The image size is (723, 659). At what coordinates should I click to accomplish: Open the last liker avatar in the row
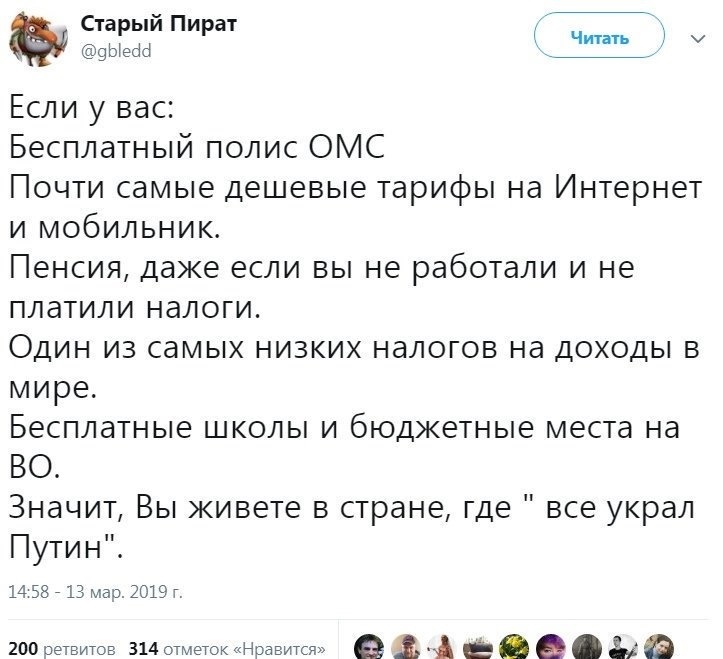point(657,644)
